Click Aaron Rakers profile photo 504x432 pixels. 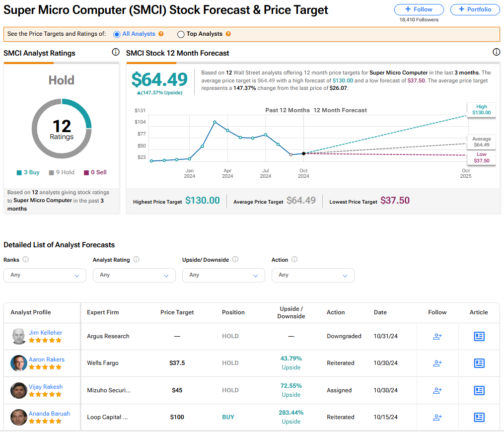pos(19,363)
